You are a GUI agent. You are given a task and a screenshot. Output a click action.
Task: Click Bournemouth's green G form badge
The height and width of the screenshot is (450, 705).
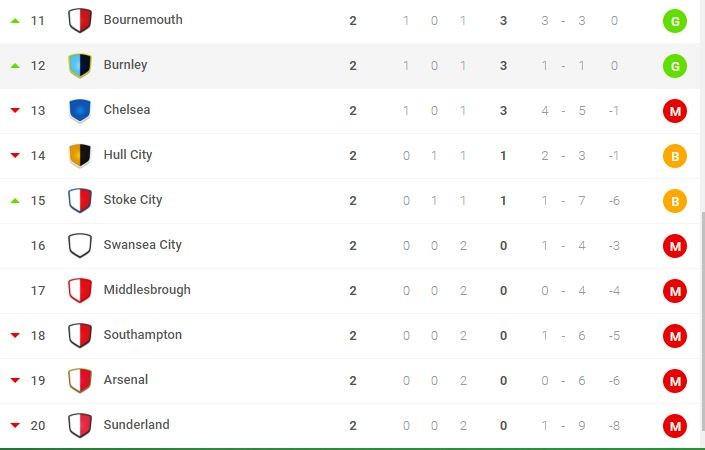[x=675, y=21]
